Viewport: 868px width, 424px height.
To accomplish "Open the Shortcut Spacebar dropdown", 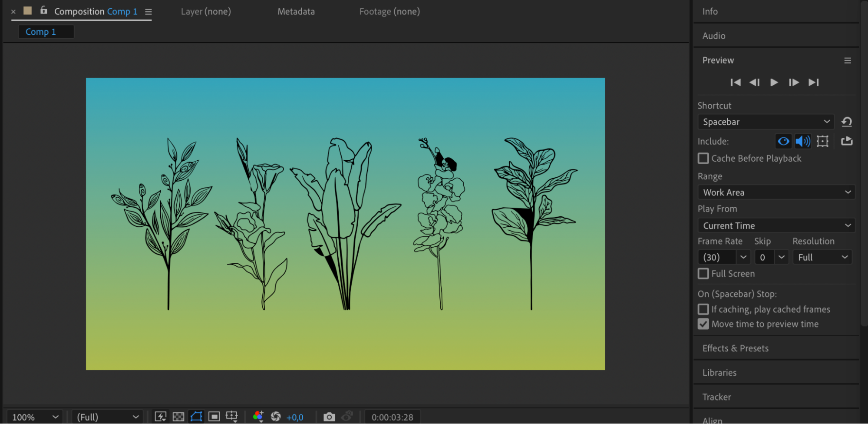I will (766, 122).
